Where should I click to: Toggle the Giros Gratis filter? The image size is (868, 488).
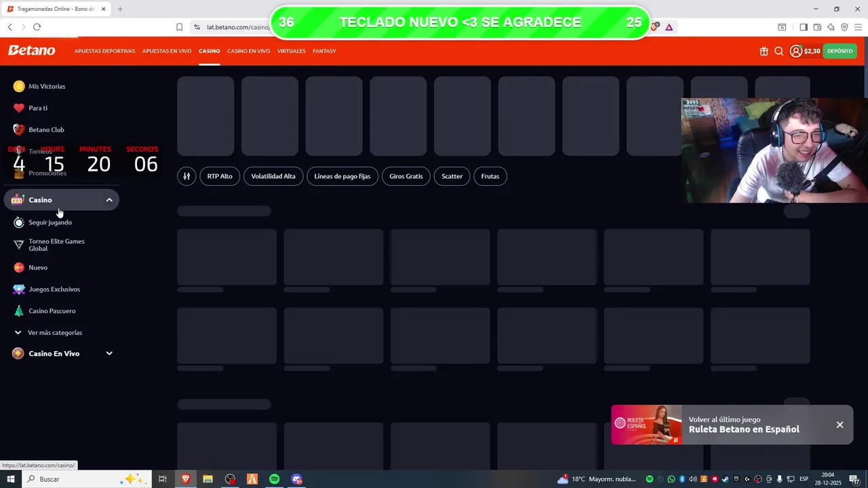tap(406, 176)
